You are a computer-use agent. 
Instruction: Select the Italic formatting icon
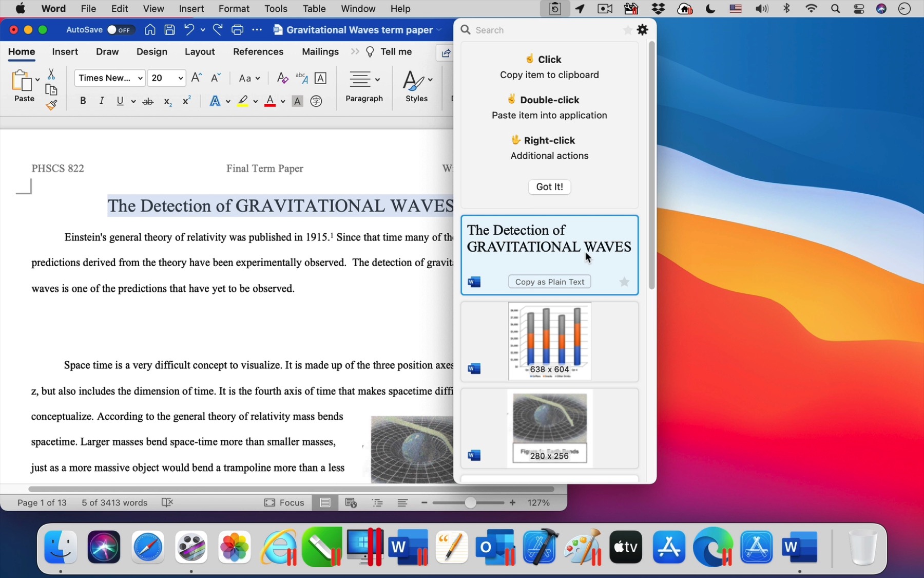click(101, 101)
